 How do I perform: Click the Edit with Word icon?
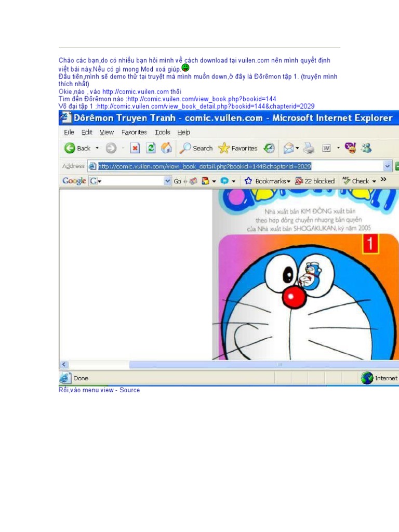326,148
